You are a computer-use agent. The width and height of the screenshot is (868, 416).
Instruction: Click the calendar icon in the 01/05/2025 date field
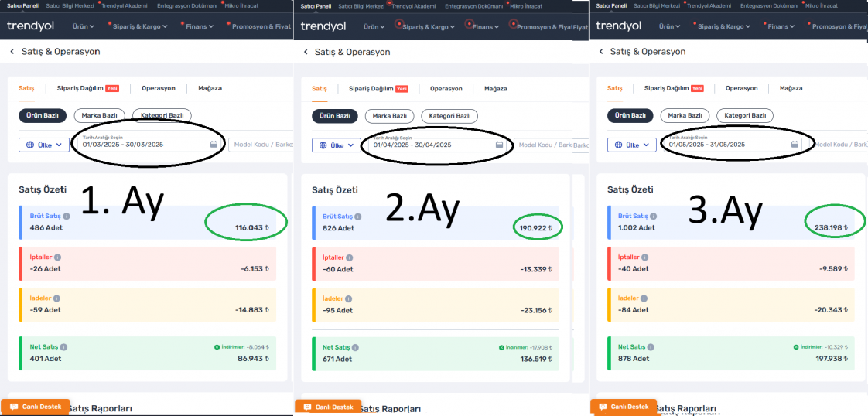(x=795, y=145)
